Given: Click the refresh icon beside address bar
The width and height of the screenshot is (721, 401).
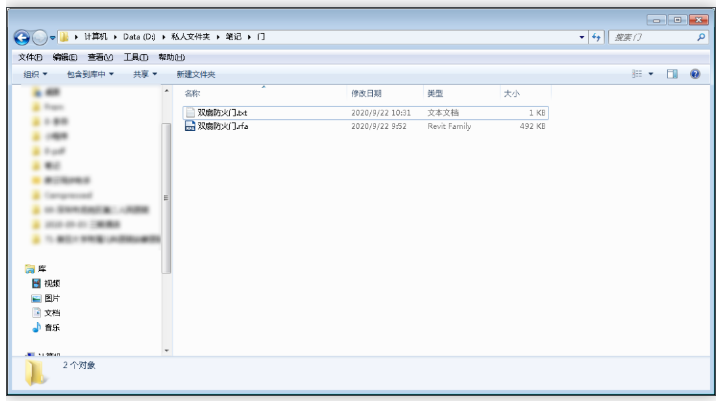Looking at the screenshot, I should pos(597,37).
